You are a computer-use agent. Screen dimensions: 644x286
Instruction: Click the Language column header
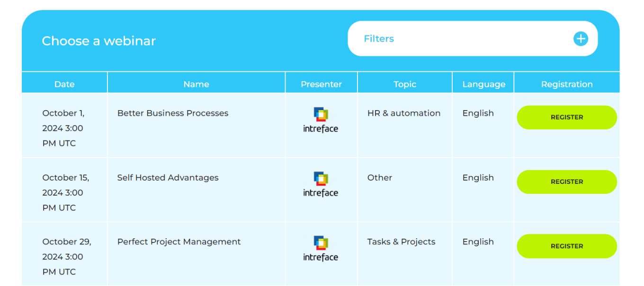pos(483,84)
